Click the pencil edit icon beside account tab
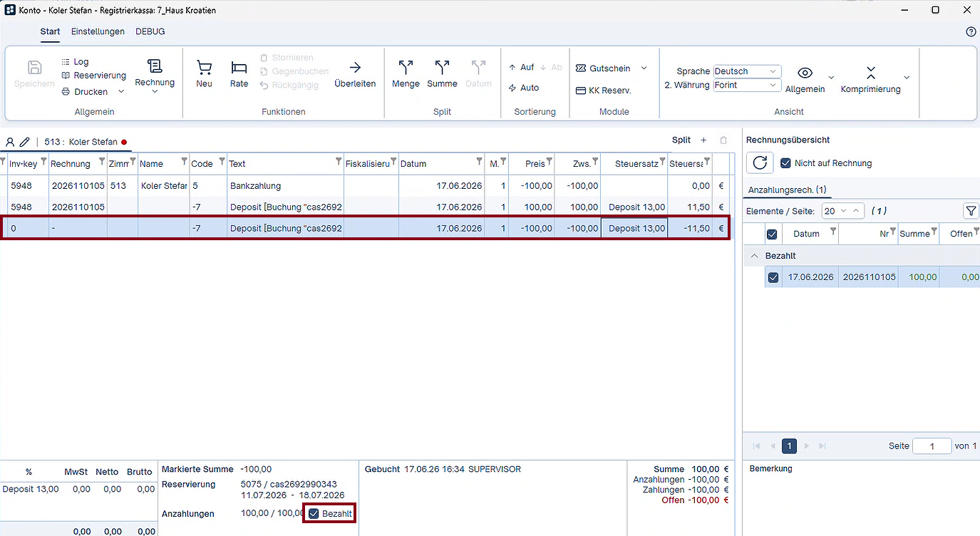980x536 pixels. point(25,142)
